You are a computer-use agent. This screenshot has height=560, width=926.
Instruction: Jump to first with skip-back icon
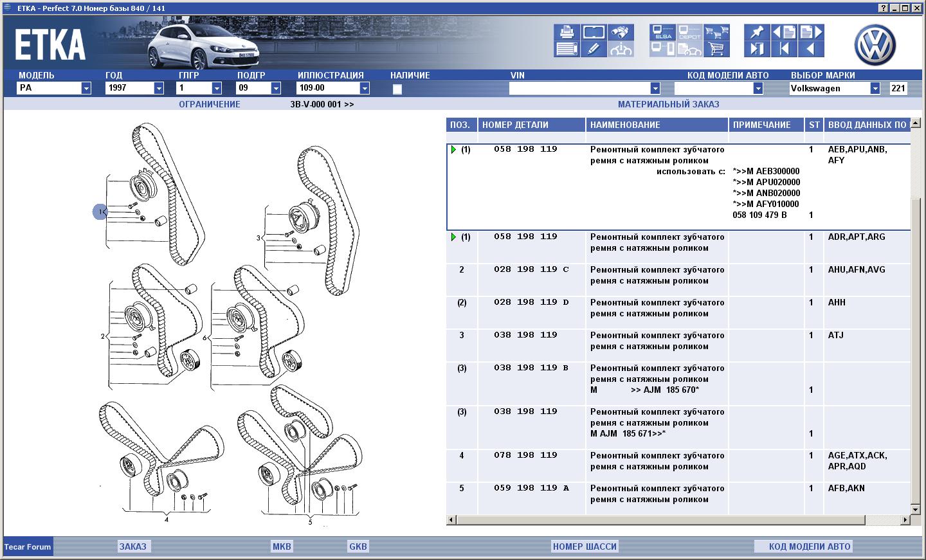click(x=784, y=49)
